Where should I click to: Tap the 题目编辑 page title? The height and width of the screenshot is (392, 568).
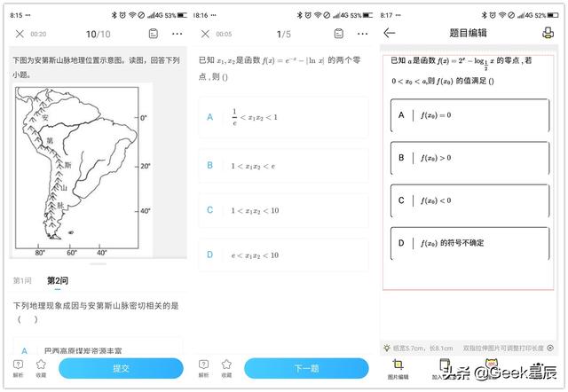[x=468, y=33]
